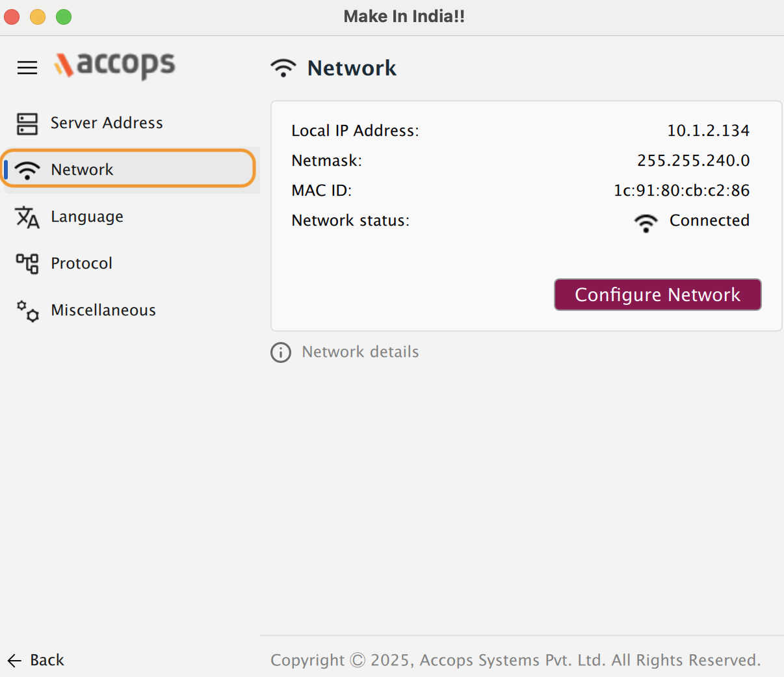Screen dimensions: 784x677
Task: Click the Miscellaneous gears icon
Action: pos(27,311)
